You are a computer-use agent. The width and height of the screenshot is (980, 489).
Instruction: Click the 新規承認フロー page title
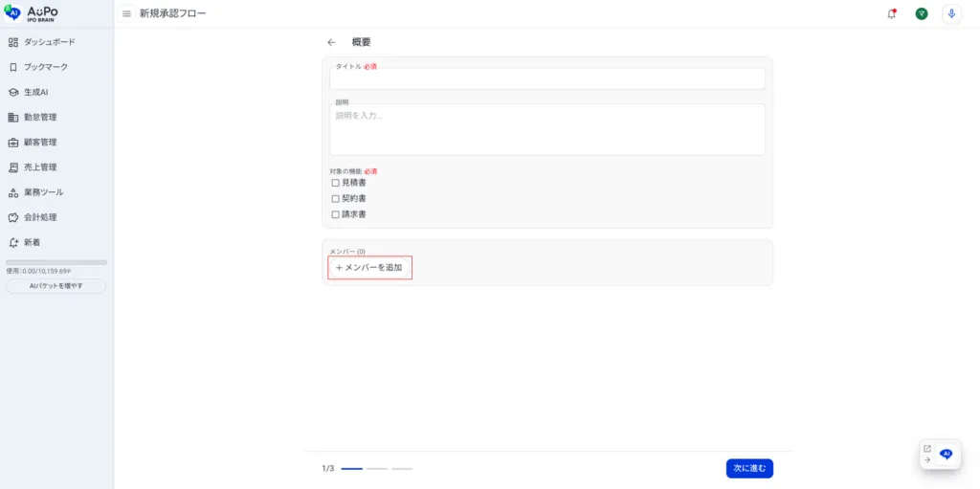click(x=173, y=13)
